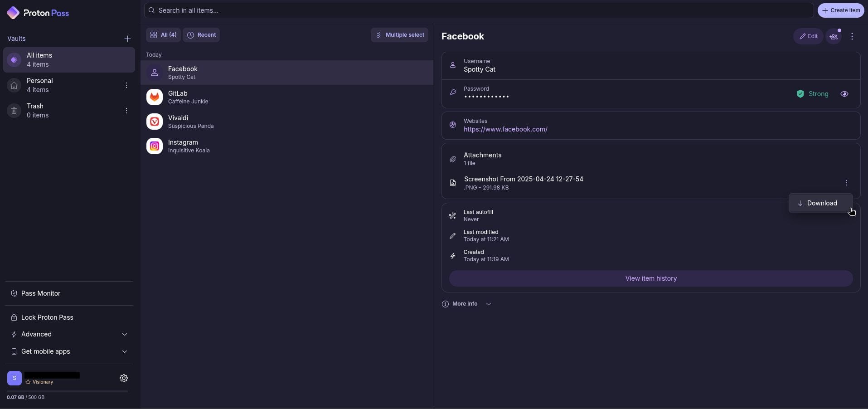
Task: Edit the Facebook item
Action: click(809, 36)
